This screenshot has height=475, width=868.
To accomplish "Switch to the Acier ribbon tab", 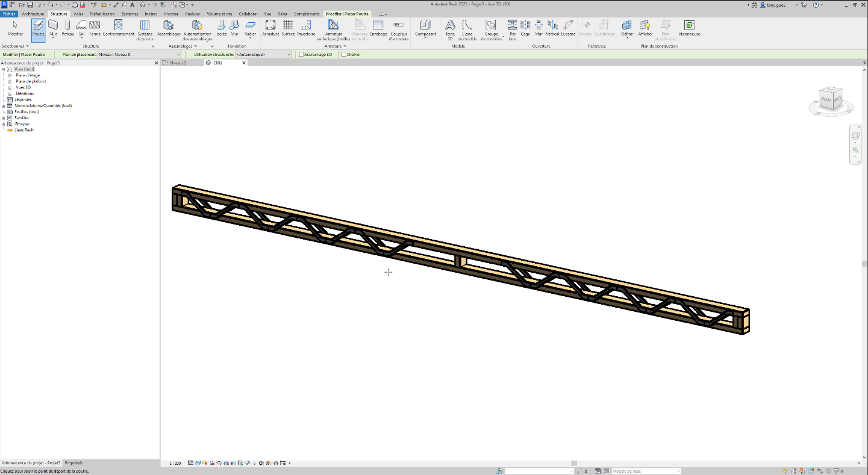I will point(77,13).
